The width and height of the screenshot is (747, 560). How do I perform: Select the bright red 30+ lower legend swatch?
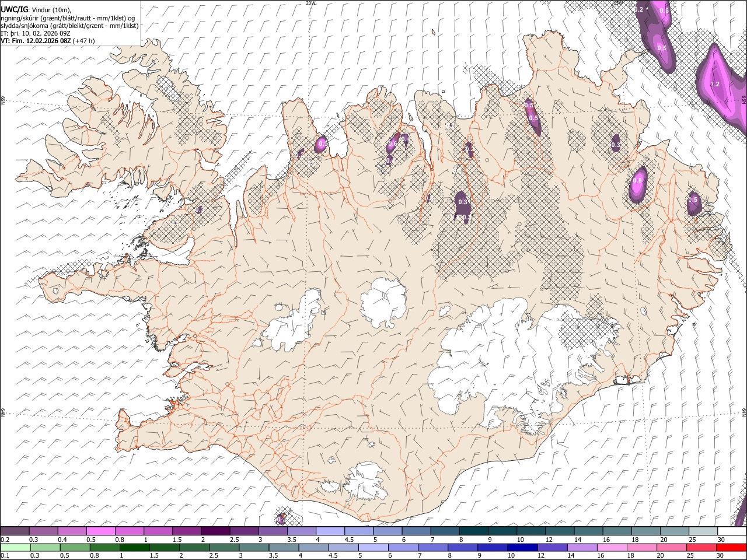731,548
